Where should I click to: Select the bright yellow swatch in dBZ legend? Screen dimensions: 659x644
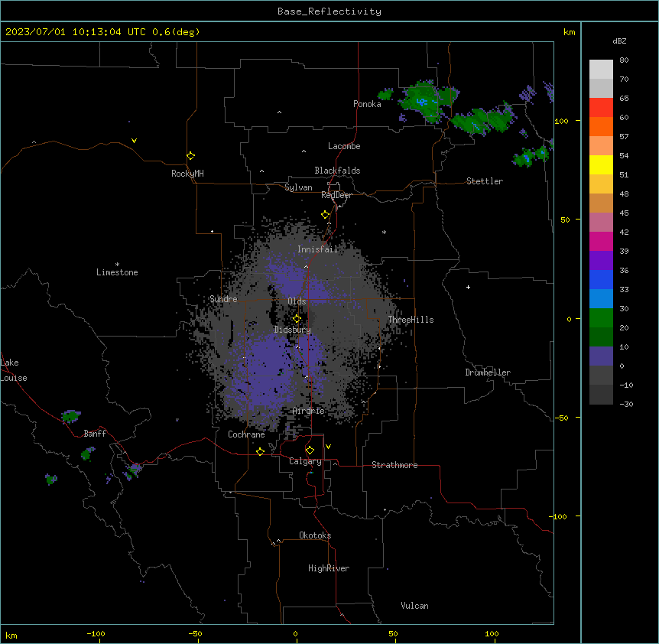click(601, 164)
